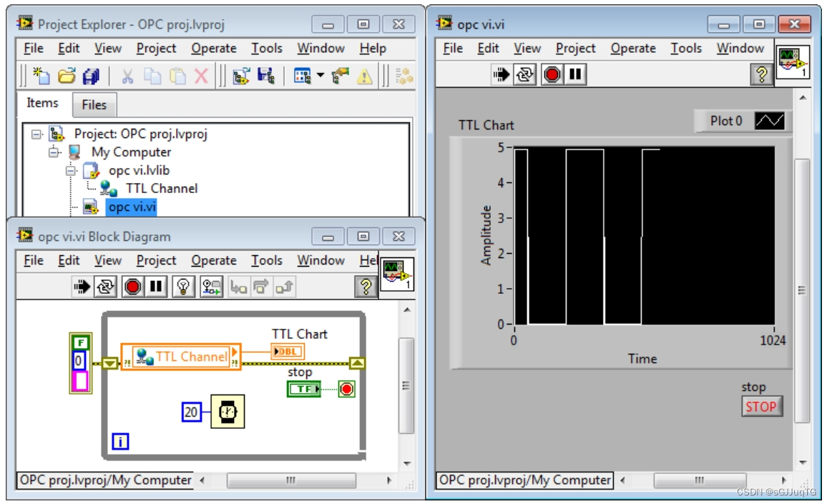Click context help icon in Block Diagram toolbar
The height and width of the screenshot is (504, 827).
pos(366,287)
